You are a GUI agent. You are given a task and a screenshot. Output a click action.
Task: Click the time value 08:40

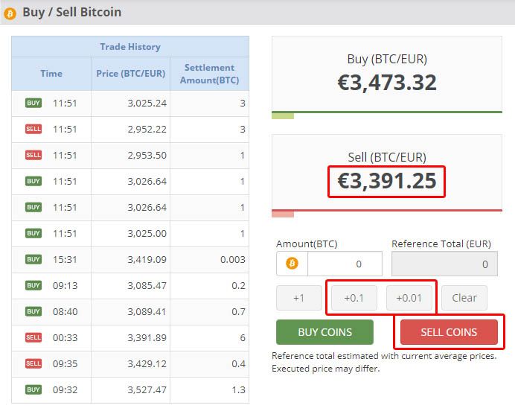pyautogui.click(x=65, y=311)
